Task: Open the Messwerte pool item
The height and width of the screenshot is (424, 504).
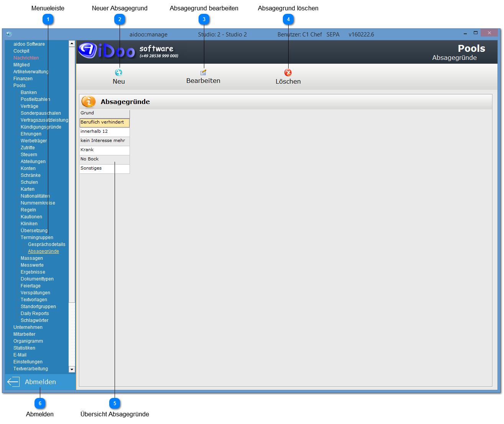Action: [32, 265]
